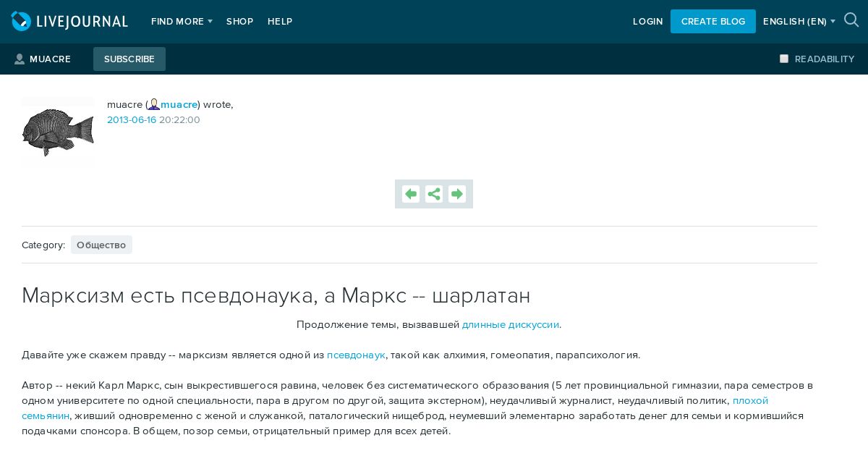Select the user icon beside muacre in the byline
This screenshot has height=456, width=868.
(154, 104)
